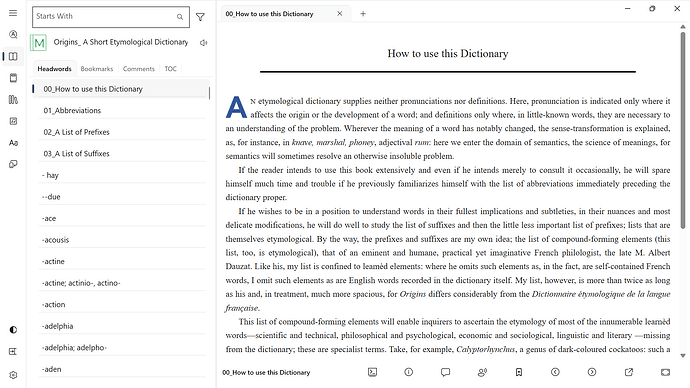Click the scrollbar up arrow in article pane
The height and width of the screenshot is (388, 690).
pyautogui.click(x=683, y=27)
